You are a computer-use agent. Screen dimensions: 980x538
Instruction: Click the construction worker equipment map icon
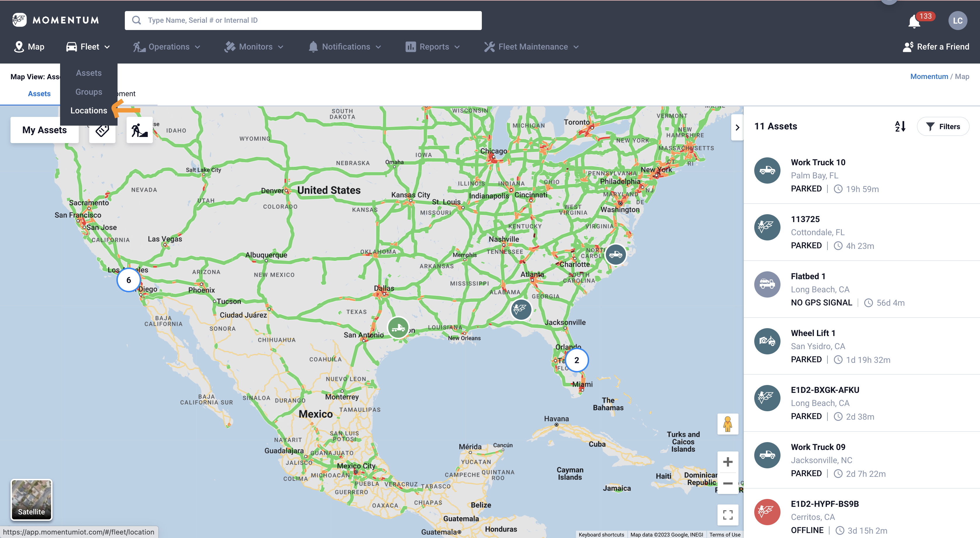point(139,130)
